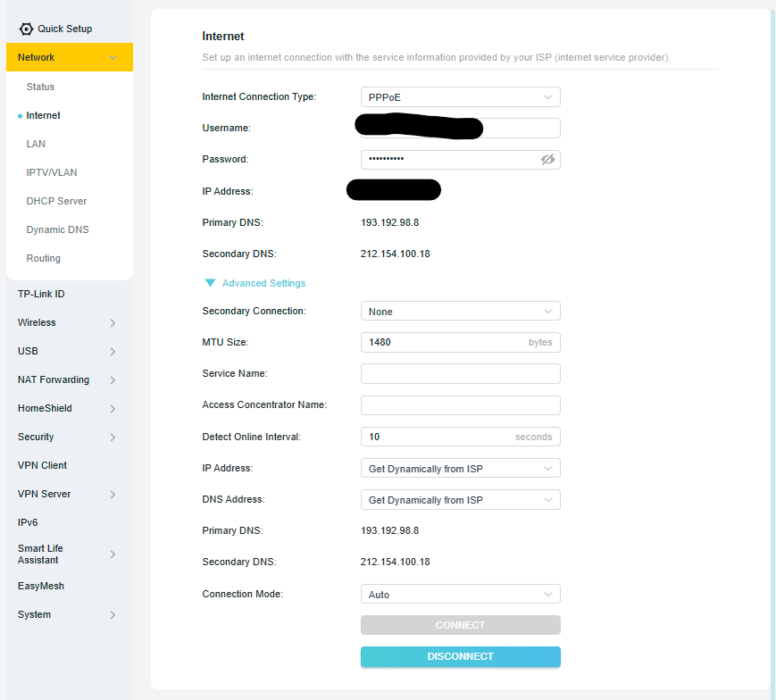Expand the Wireless menu chevron
Viewport: 776px width, 700px height.
click(113, 323)
